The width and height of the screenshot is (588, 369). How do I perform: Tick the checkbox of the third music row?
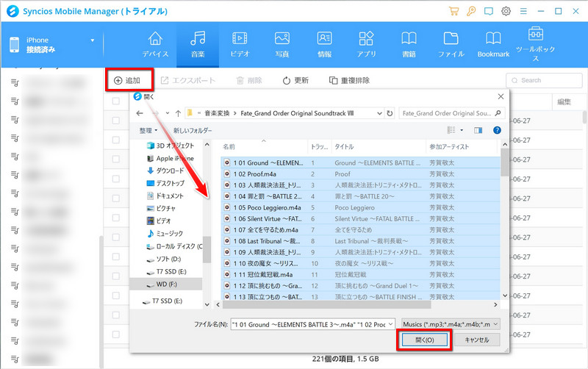[x=116, y=160]
